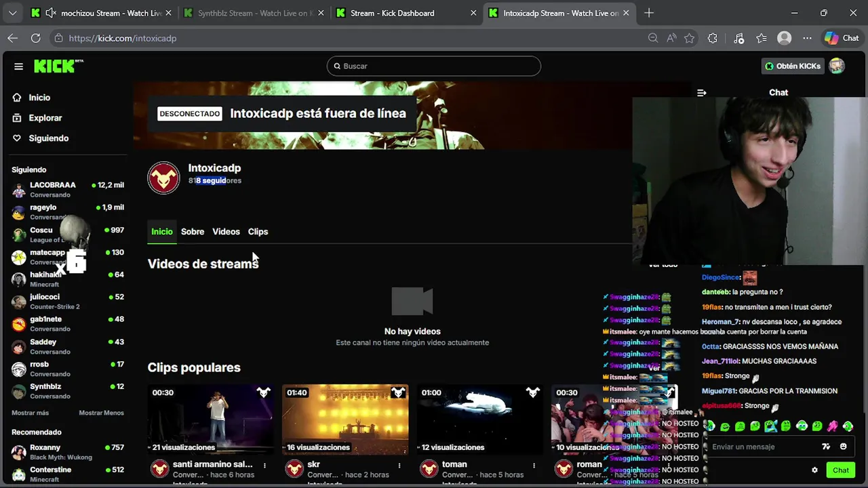Close the Intoxicadp Stream tab
Viewport: 868px width, 488px height.
[626, 13]
